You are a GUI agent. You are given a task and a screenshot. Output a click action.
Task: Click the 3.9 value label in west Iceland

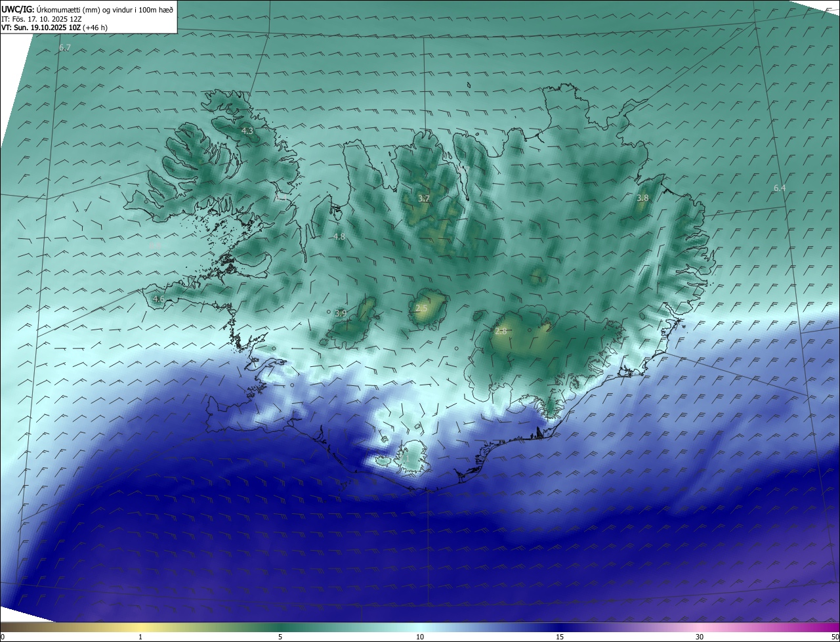[341, 314]
